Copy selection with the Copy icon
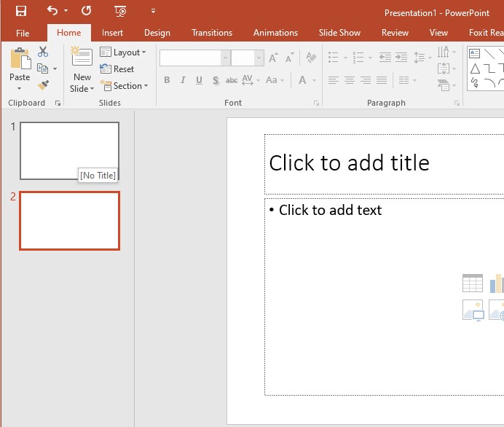The width and height of the screenshot is (504, 427). [42, 68]
